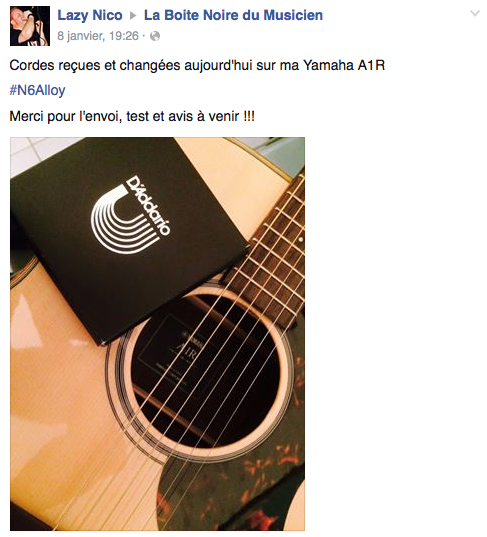Click the white fret dot marker

(301, 239)
